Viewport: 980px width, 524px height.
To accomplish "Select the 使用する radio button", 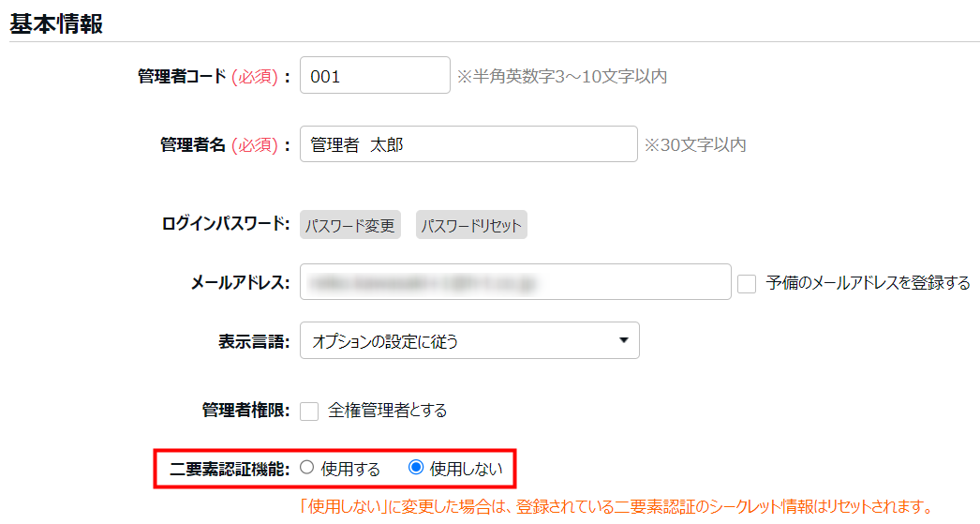I will 307,468.
